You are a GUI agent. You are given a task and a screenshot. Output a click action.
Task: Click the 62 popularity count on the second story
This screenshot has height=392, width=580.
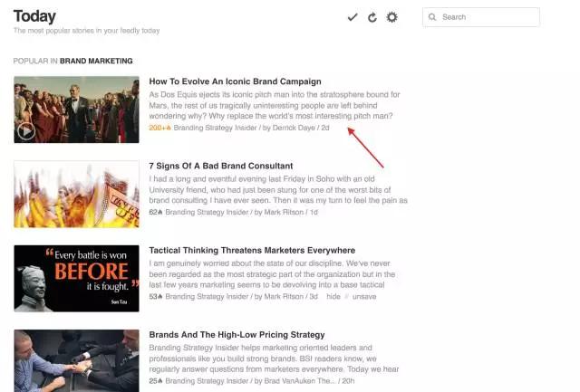click(155, 212)
